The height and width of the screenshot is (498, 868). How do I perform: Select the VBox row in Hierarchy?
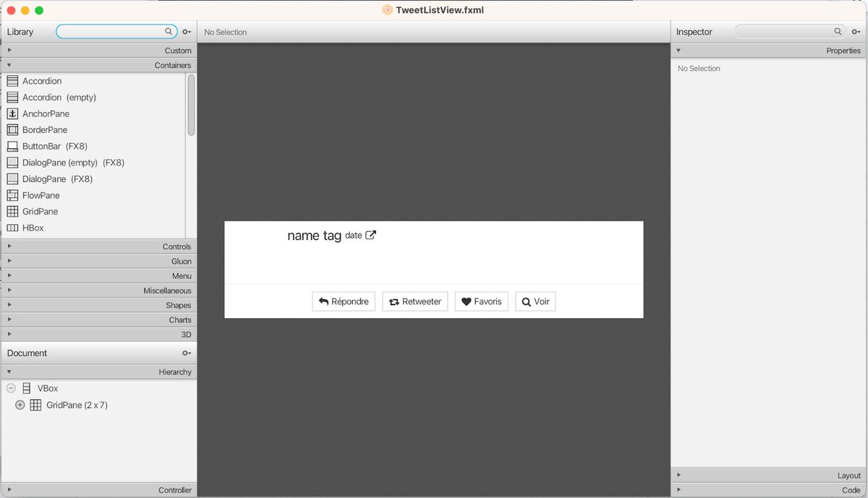pos(98,388)
